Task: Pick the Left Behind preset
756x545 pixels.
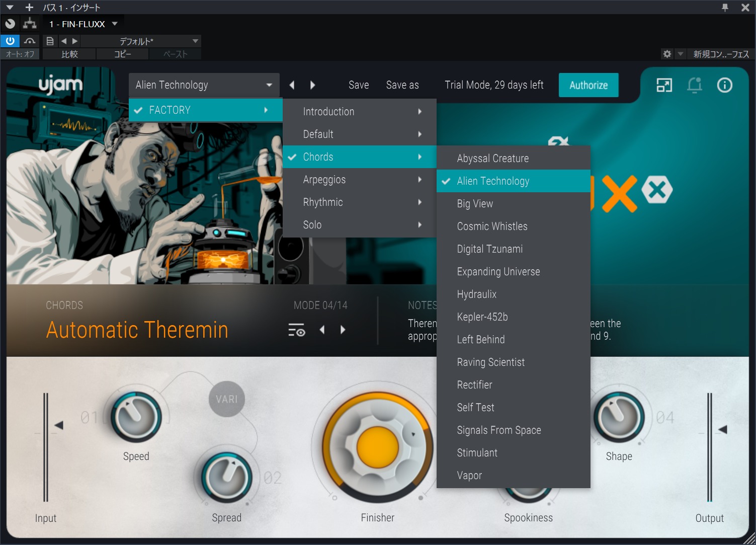Action: coord(514,340)
